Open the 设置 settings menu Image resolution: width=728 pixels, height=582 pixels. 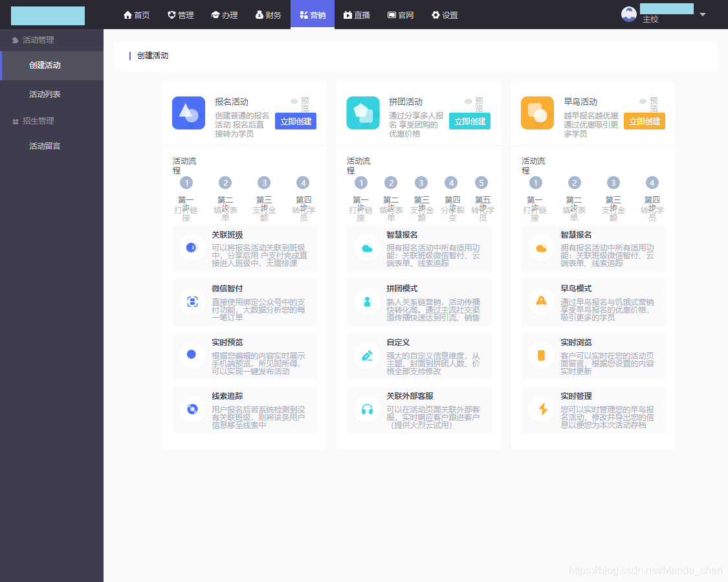[x=445, y=15]
